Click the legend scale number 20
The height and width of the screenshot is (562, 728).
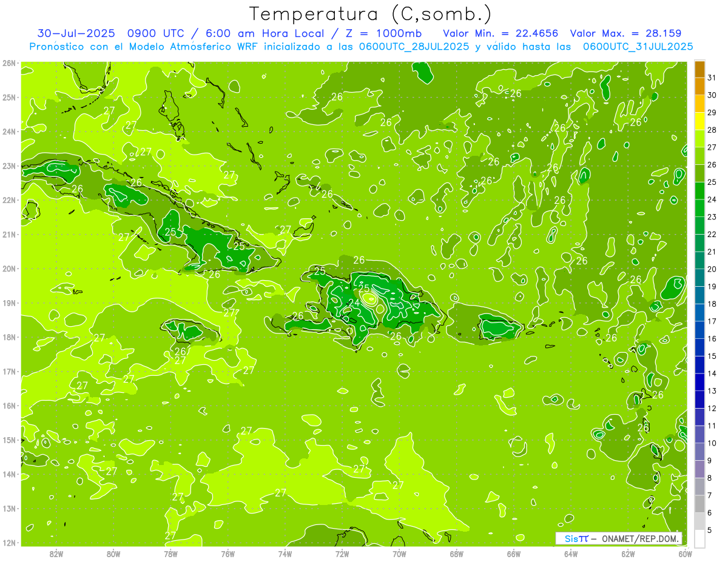(x=712, y=269)
